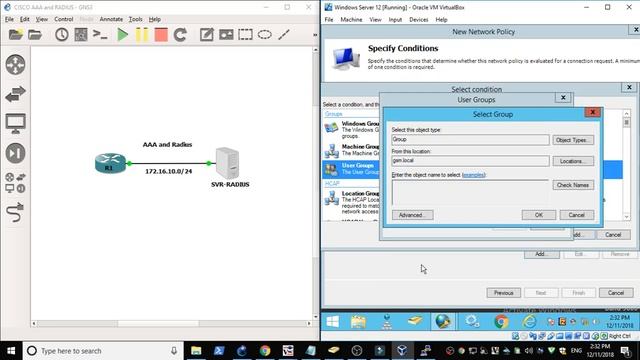This screenshot has height=360, width=640.
Task: Click the host Windows search box
Action: pyautogui.click(x=102, y=351)
